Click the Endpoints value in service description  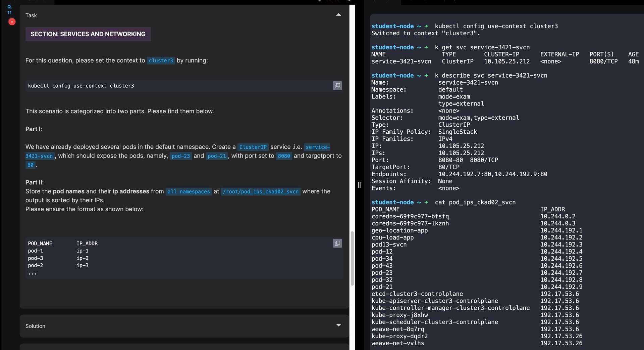point(492,174)
